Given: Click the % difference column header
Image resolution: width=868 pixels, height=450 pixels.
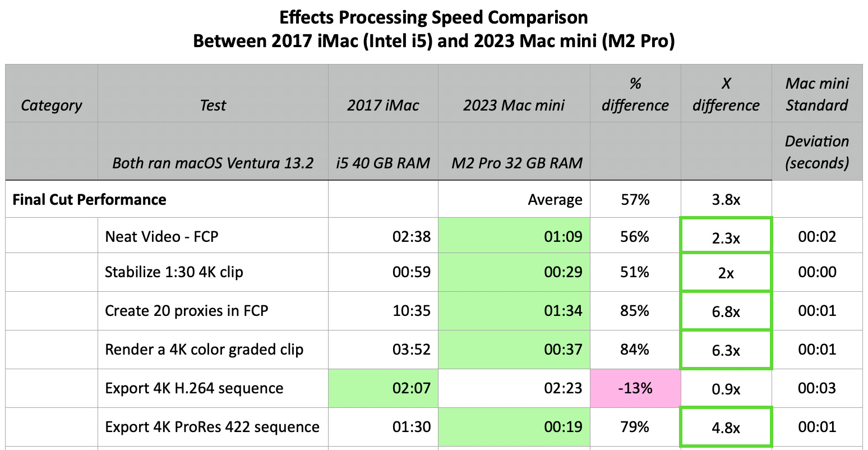Looking at the screenshot, I should point(635,94).
